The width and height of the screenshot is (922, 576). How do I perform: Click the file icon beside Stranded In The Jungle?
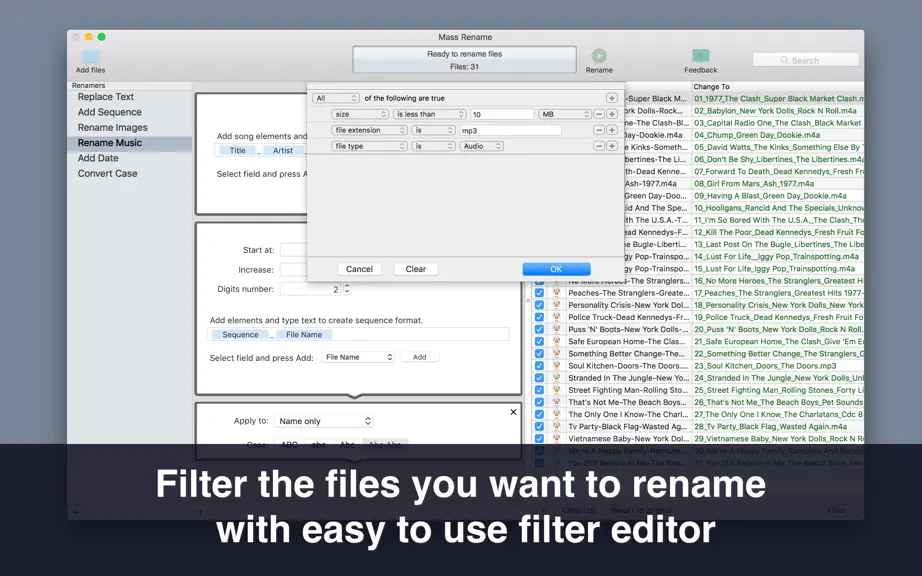556,378
